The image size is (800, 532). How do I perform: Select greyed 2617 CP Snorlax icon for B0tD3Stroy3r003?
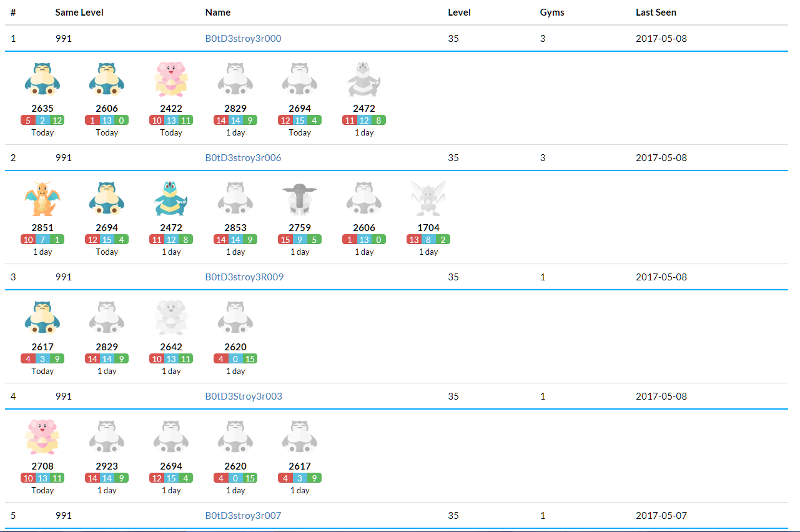(300, 436)
